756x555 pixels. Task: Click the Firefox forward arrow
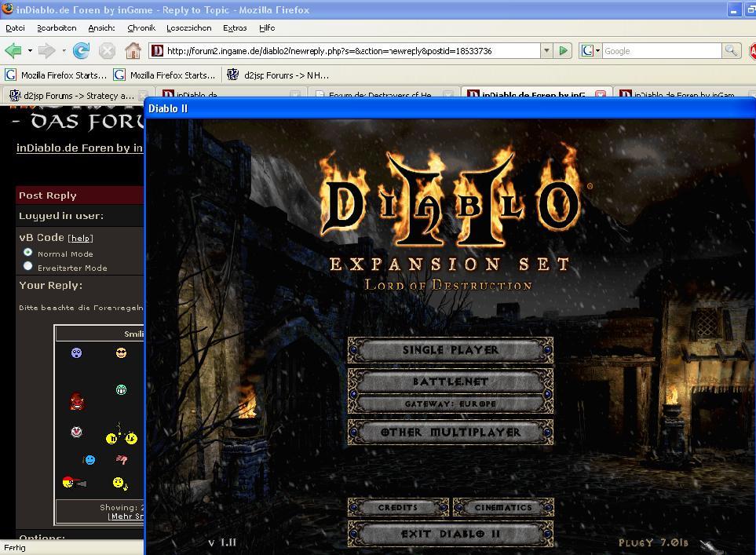point(46,50)
